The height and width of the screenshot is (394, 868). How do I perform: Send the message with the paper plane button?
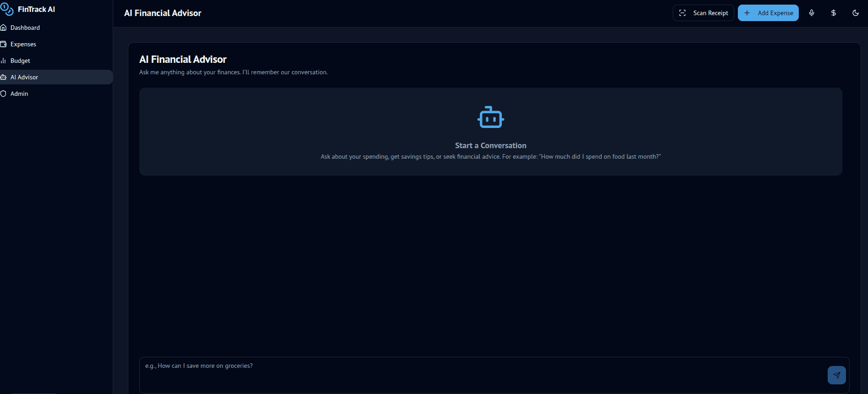coord(837,375)
